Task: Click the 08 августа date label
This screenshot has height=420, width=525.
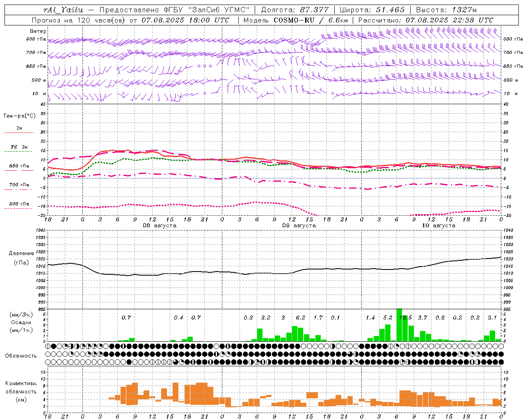Action: (160, 226)
